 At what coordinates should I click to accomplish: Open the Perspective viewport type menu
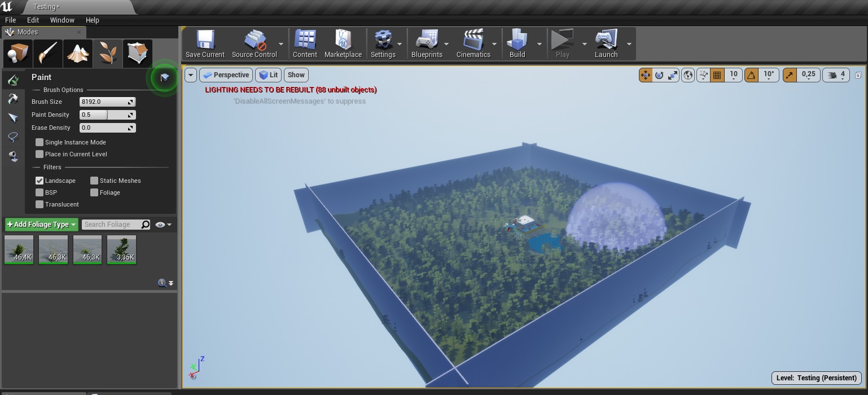coord(225,74)
